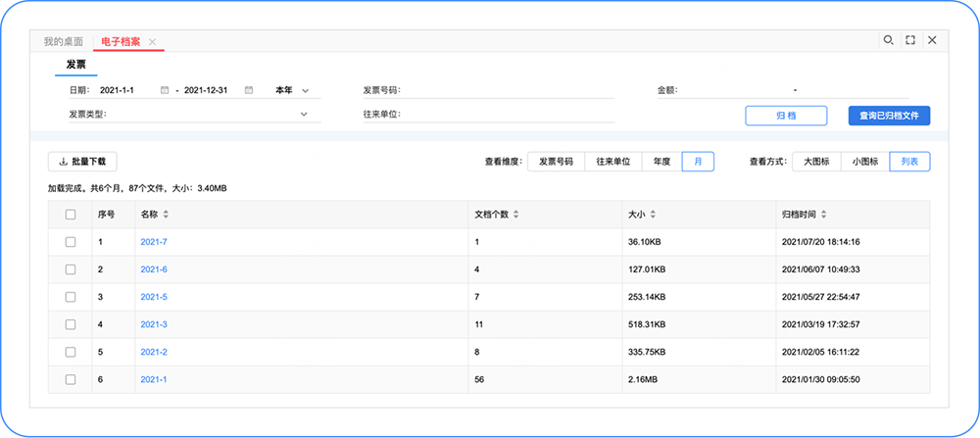Open the start date calendar icon
980x438 pixels.
[x=164, y=90]
